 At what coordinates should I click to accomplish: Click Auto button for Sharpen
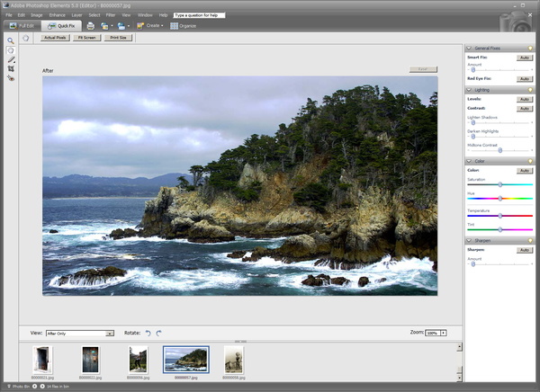[x=525, y=250]
